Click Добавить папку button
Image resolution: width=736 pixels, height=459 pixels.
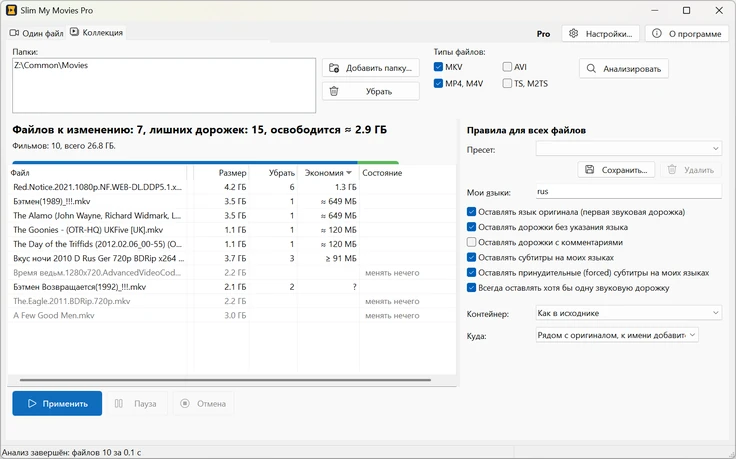(371, 68)
